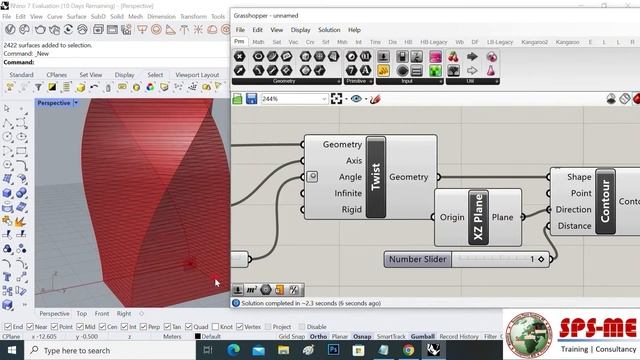Expand the Util panel in the Grasshopper ribbon

click(x=497, y=82)
